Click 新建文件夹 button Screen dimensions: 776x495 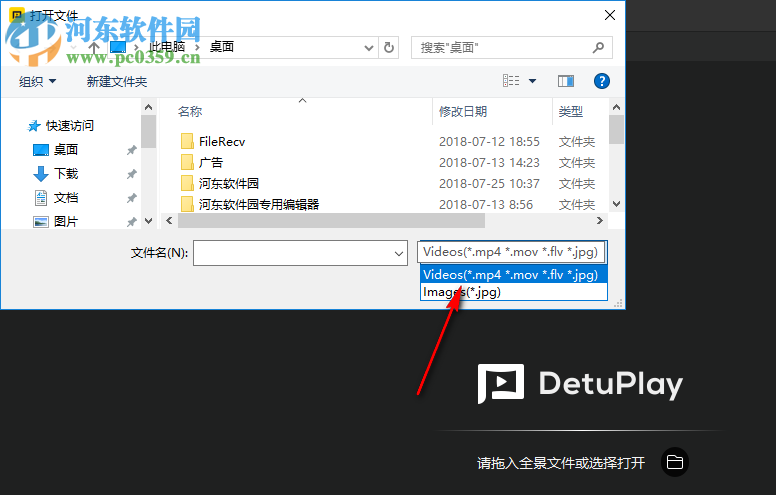coord(117,81)
